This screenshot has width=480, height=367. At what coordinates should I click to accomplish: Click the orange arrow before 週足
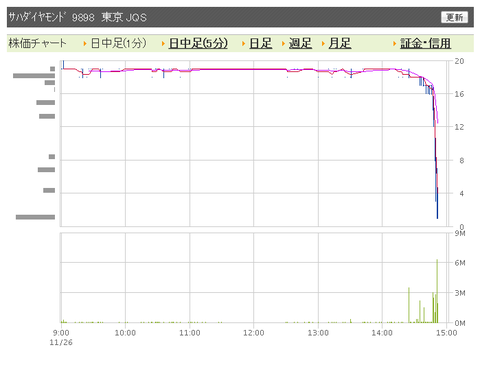point(283,44)
